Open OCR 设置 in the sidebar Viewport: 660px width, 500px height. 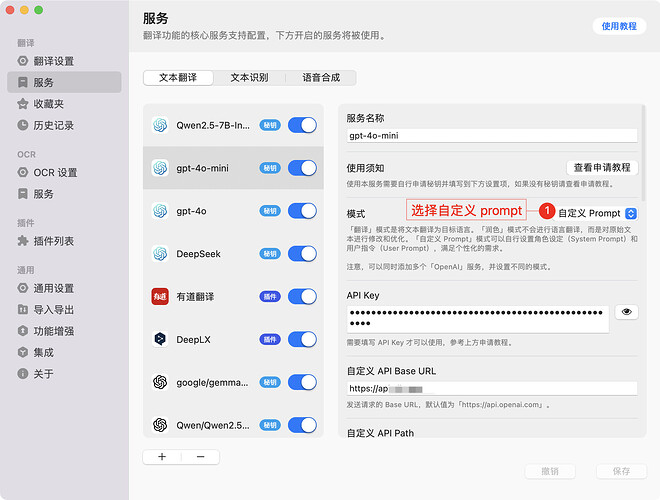(x=64, y=173)
